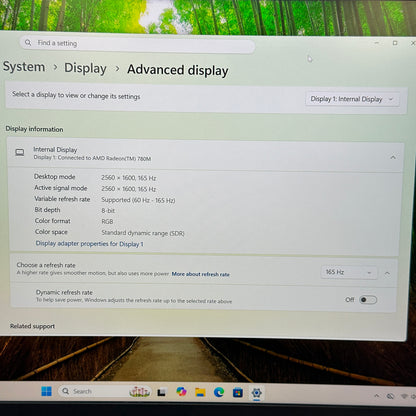Click the taskbar Search box

pyautogui.click(x=105, y=391)
